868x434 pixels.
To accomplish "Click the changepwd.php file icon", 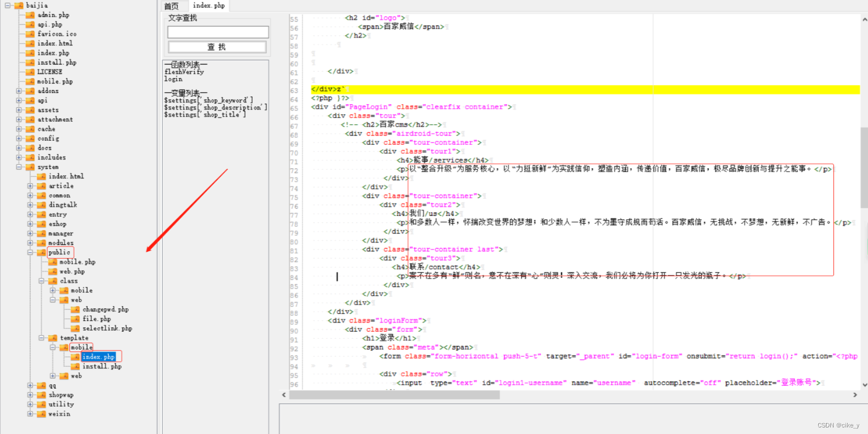I will click(75, 309).
